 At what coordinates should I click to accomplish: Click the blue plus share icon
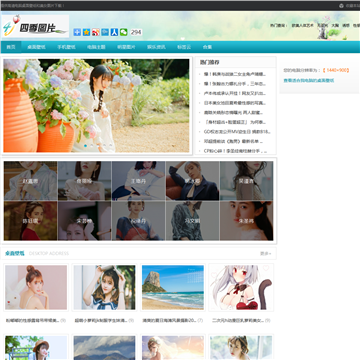click(77, 32)
